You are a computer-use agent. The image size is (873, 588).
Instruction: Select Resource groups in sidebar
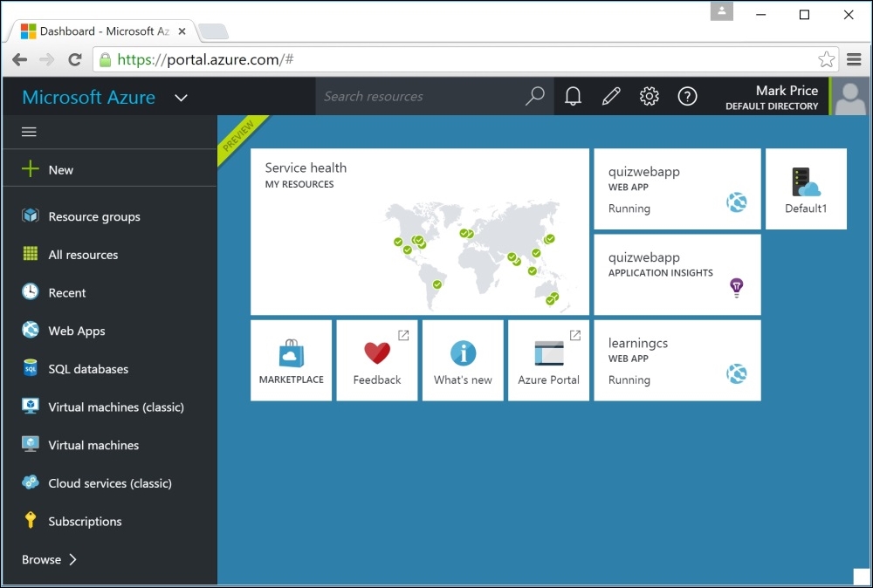click(109, 216)
